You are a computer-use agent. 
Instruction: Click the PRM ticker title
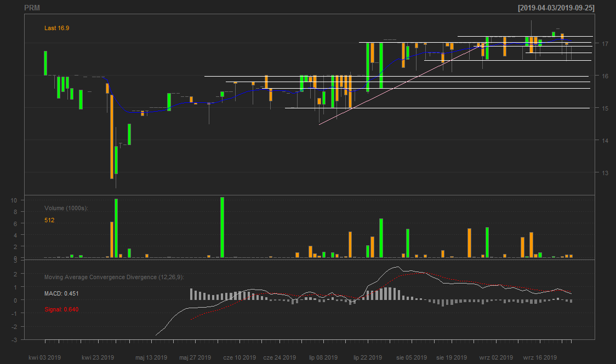(x=32, y=8)
